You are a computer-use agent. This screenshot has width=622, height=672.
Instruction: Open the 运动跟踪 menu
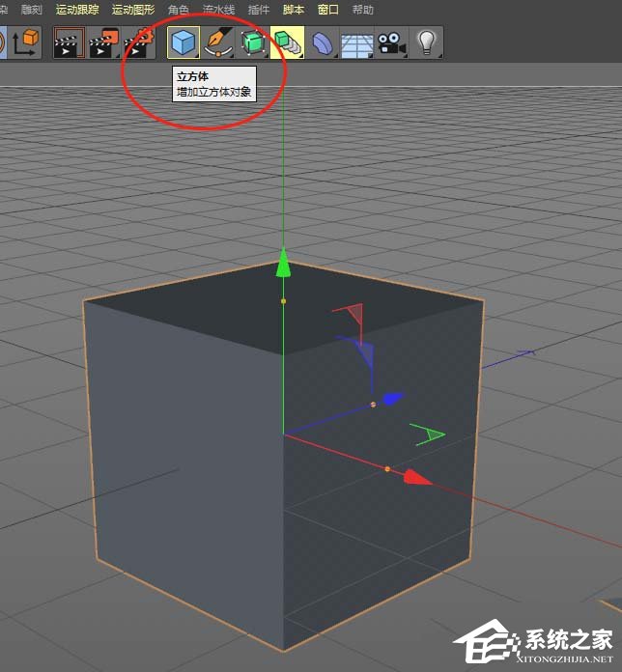tap(77, 10)
